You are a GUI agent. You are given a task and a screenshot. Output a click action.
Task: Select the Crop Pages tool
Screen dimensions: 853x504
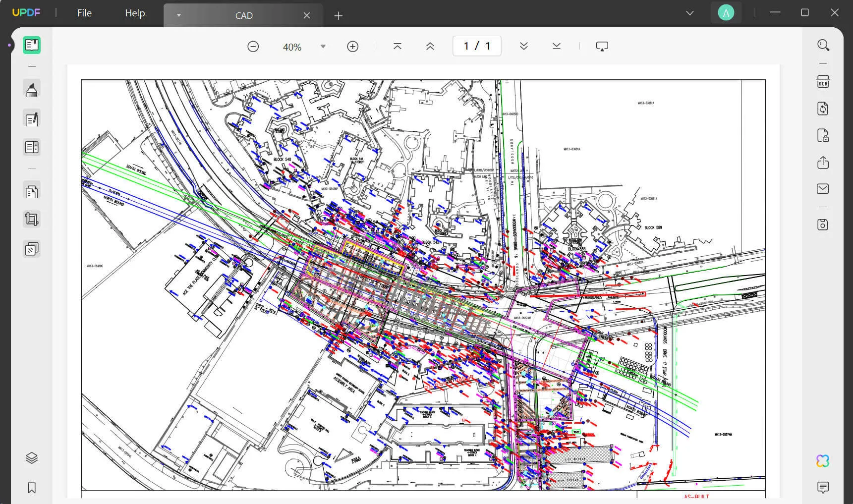click(x=32, y=219)
